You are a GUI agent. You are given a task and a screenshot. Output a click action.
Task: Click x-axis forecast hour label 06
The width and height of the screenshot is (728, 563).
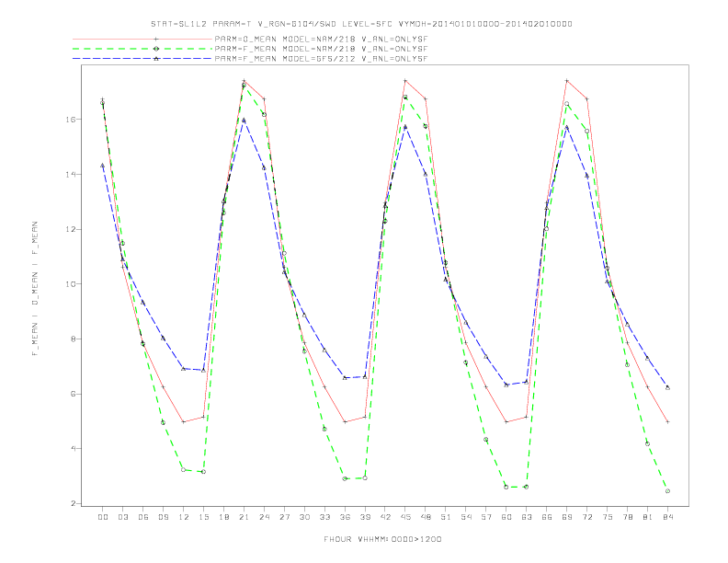[143, 517]
